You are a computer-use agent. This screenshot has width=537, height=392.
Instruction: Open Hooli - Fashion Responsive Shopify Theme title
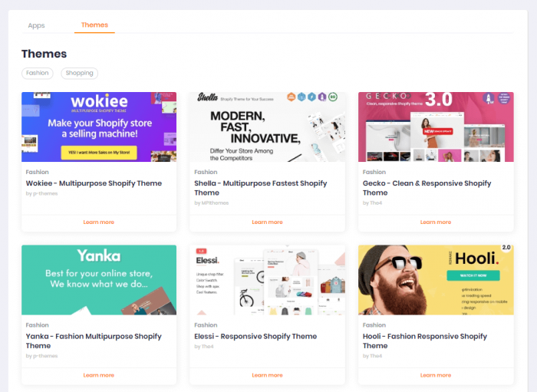click(425, 341)
